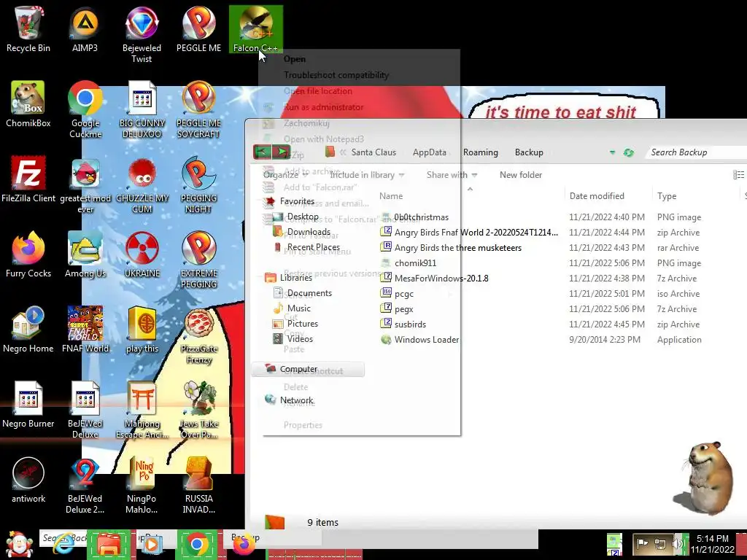Click the New folder button
The width and height of the screenshot is (747, 560).
tap(521, 175)
